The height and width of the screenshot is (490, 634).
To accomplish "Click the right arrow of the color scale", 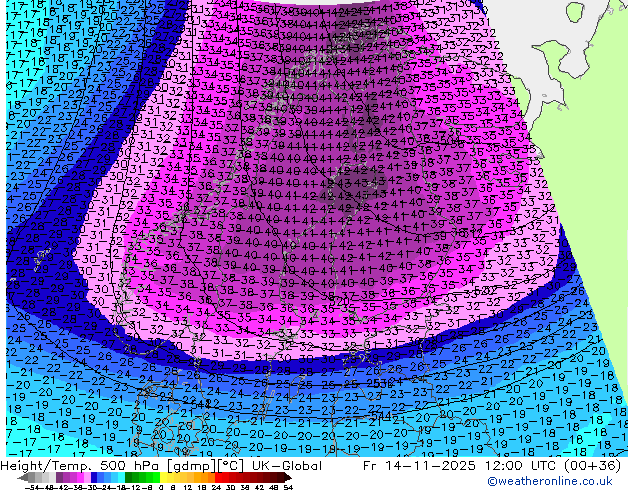I will pyautogui.click(x=288, y=478).
